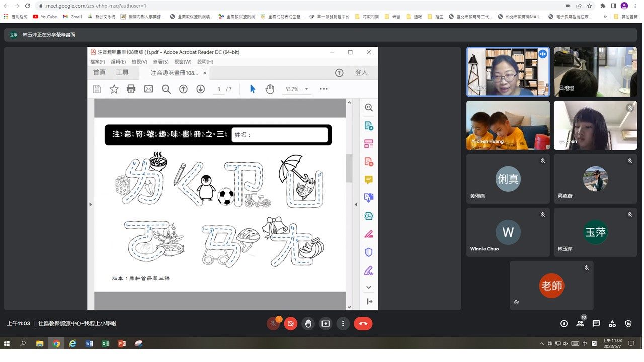
Task: Click the 登入 sign-in button
Action: coord(361,73)
